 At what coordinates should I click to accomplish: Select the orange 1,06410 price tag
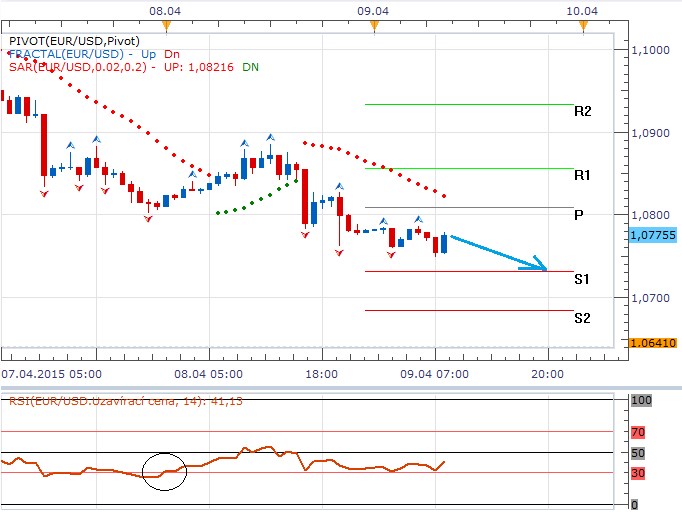point(654,342)
